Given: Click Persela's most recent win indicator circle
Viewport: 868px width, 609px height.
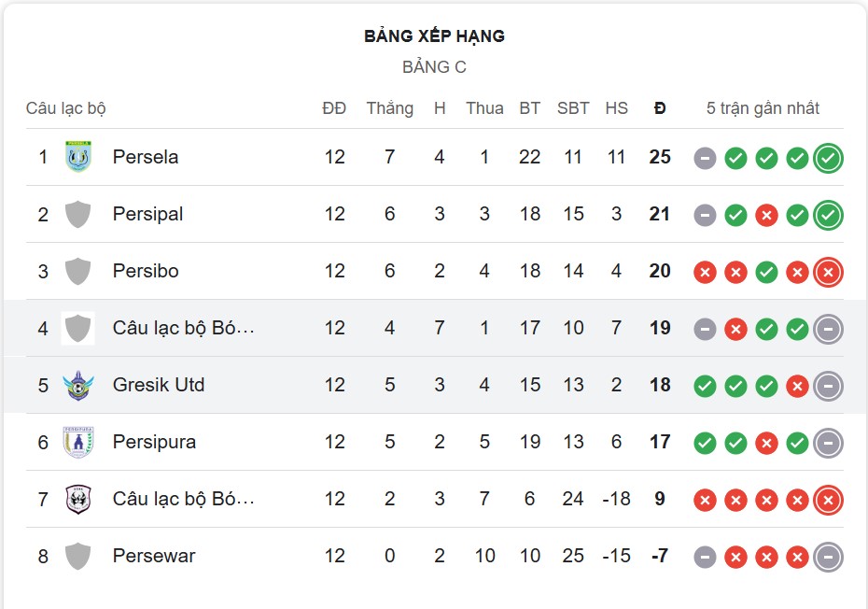Looking at the screenshot, I should point(827,158).
